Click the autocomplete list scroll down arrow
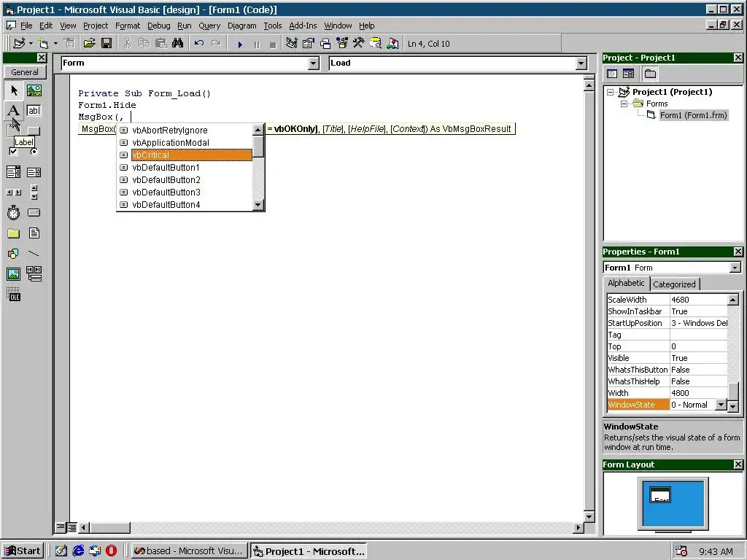The width and height of the screenshot is (747, 560). pos(258,205)
